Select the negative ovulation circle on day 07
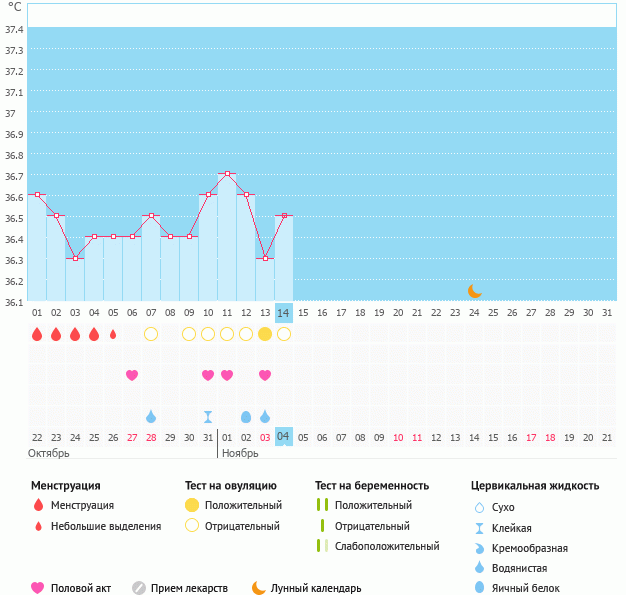Screen dimensions: 626x595 click(x=151, y=334)
